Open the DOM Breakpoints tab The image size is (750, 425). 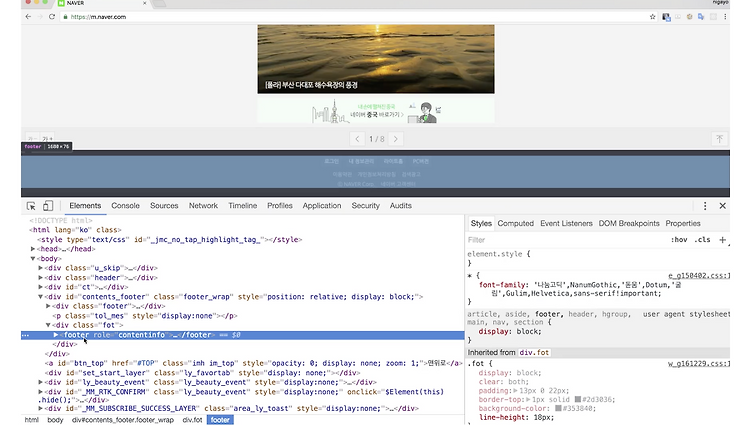629,223
